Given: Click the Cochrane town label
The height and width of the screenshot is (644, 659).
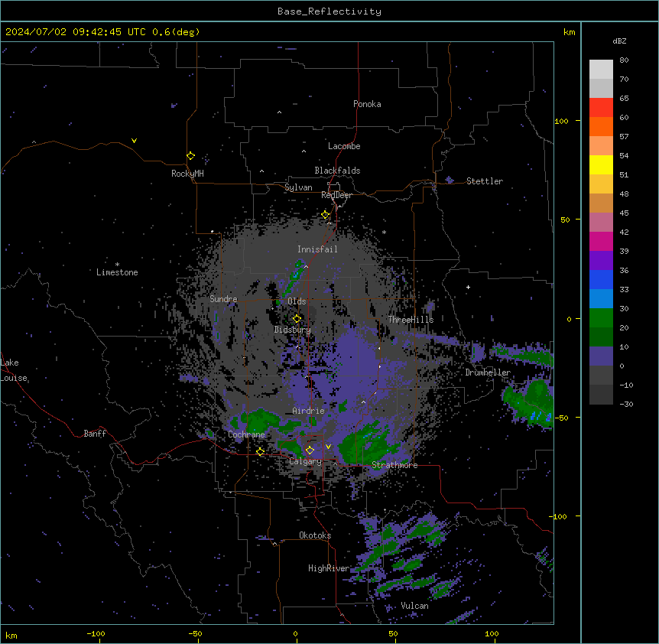Looking at the screenshot, I should tap(246, 434).
